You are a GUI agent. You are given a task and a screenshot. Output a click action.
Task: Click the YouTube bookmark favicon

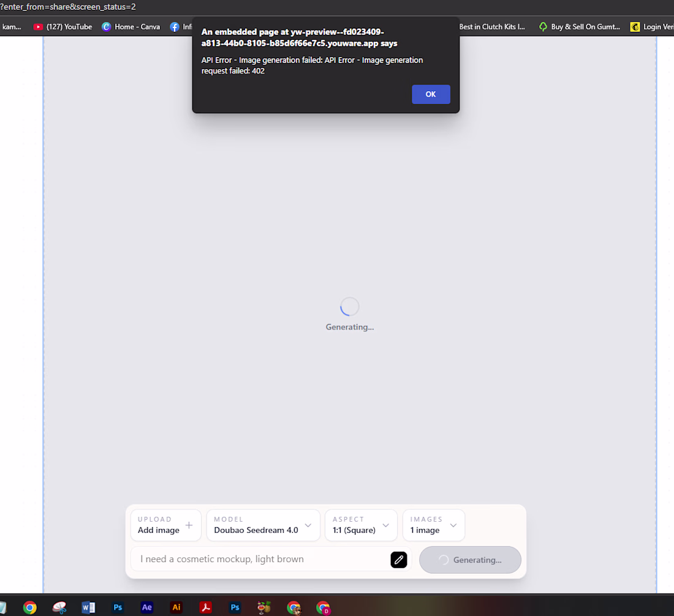(x=38, y=26)
